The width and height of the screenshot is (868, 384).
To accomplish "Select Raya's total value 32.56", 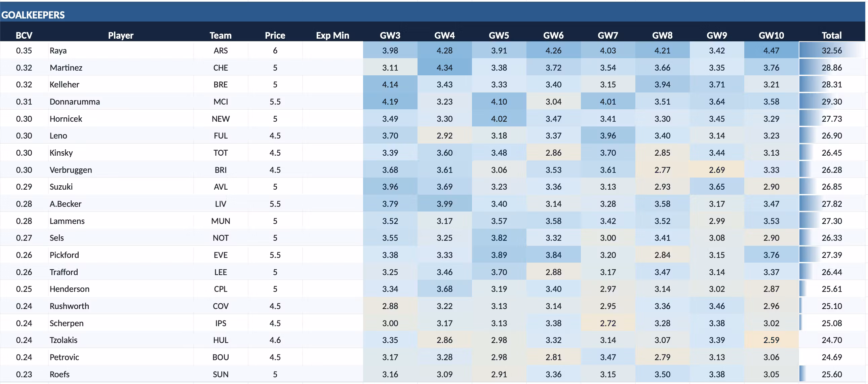I will click(832, 50).
